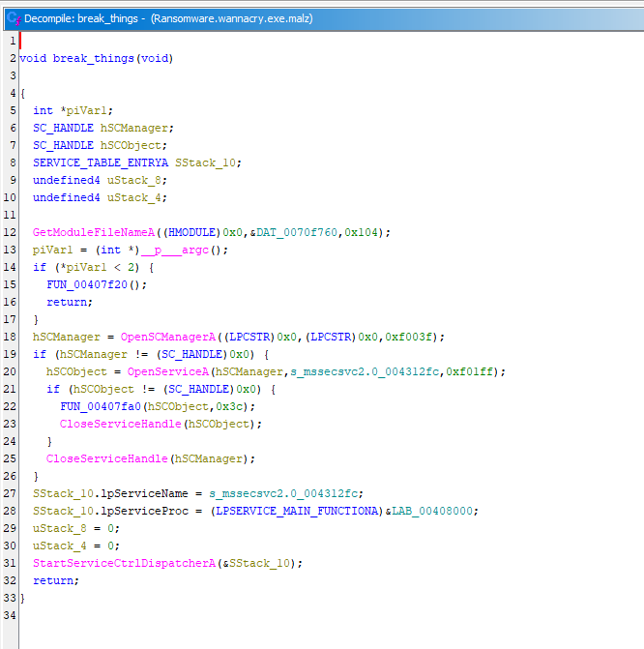644x649 pixels.
Task: Click the 0x104 constant
Action: pos(361,232)
